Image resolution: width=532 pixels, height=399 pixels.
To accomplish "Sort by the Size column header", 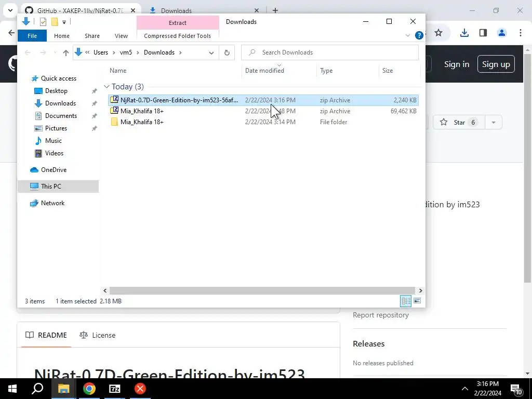I will (388, 71).
